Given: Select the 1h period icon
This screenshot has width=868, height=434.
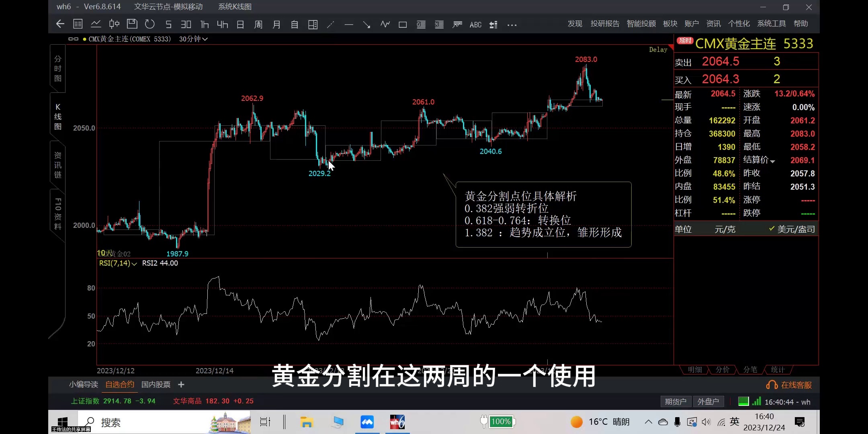Looking at the screenshot, I should 205,25.
